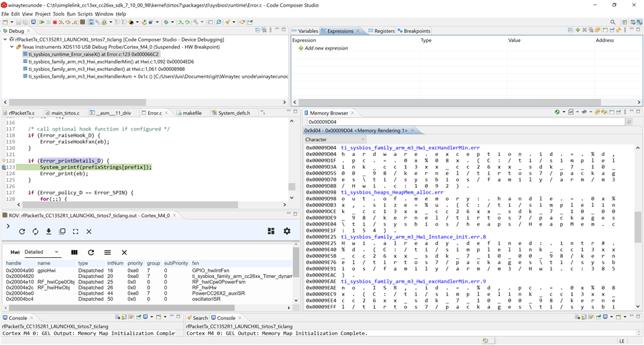Click the search magnifier icon at top right

pyautogui.click(x=612, y=22)
